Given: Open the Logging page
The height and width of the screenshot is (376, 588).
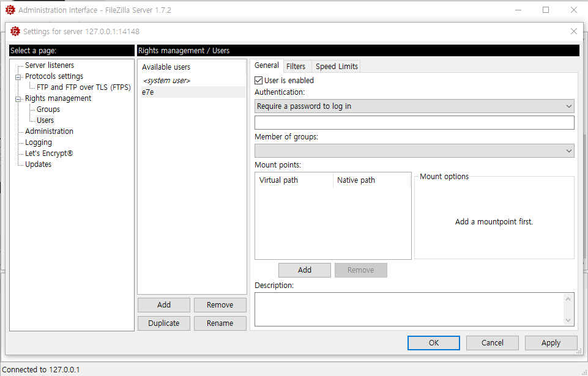Looking at the screenshot, I should 39,142.
